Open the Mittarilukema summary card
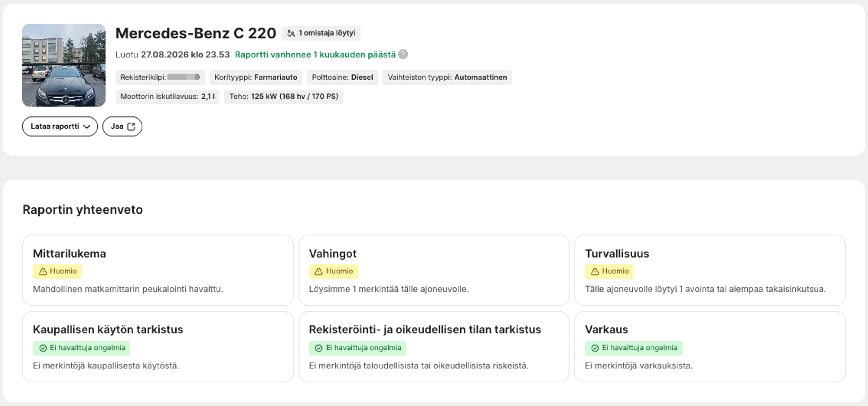Screen dimensions: 868x406 click(158, 270)
